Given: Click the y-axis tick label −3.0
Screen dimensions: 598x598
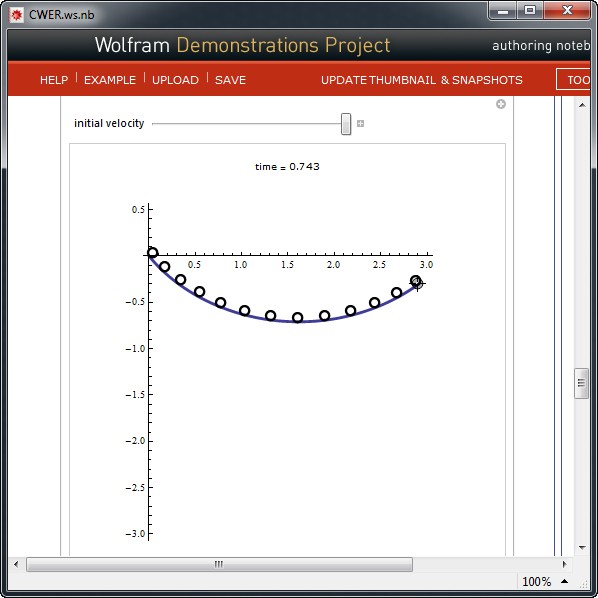Looking at the screenshot, I should click(x=135, y=534).
